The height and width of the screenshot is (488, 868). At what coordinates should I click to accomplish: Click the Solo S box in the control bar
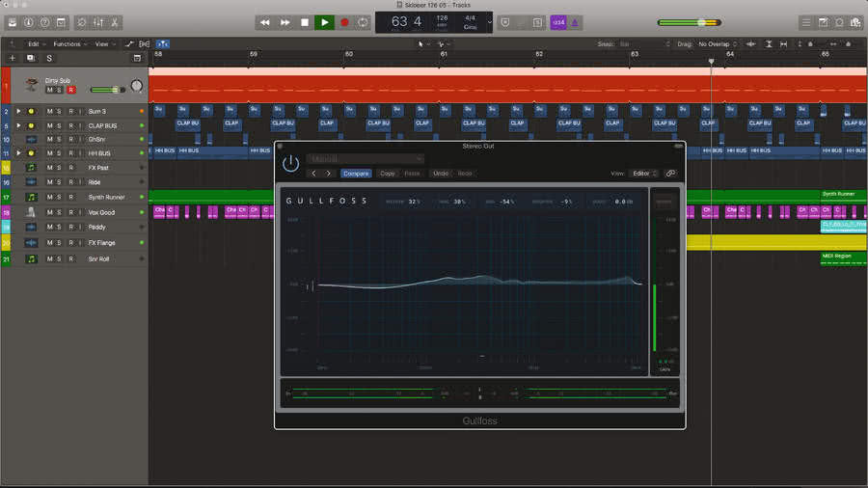coord(537,23)
